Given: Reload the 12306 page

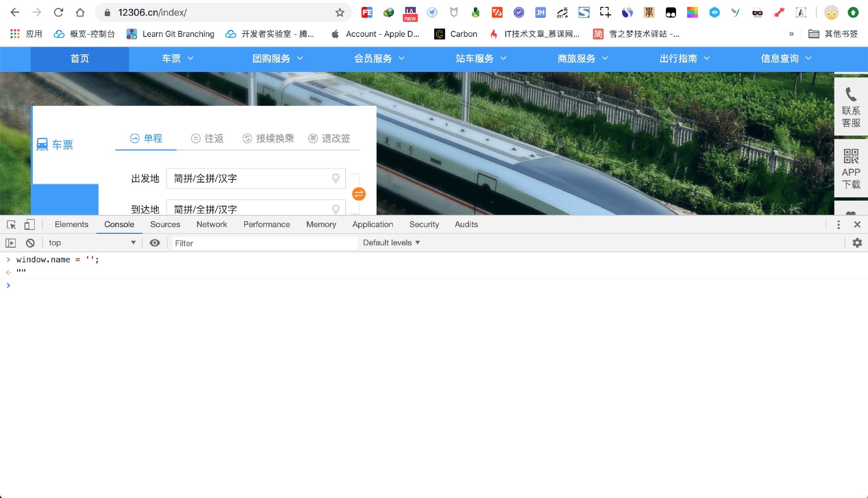Looking at the screenshot, I should coord(59,12).
